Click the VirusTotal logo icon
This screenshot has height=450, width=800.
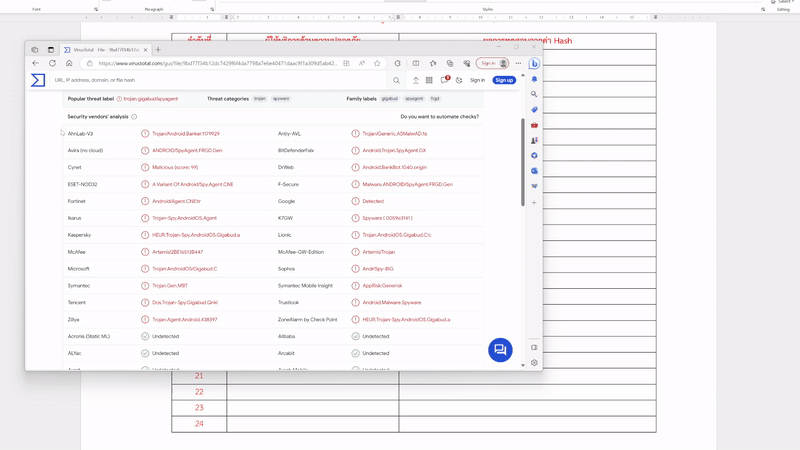38,80
